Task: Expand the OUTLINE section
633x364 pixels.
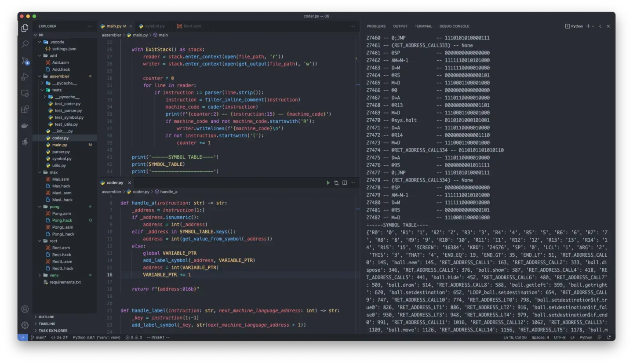Action: coord(46,317)
